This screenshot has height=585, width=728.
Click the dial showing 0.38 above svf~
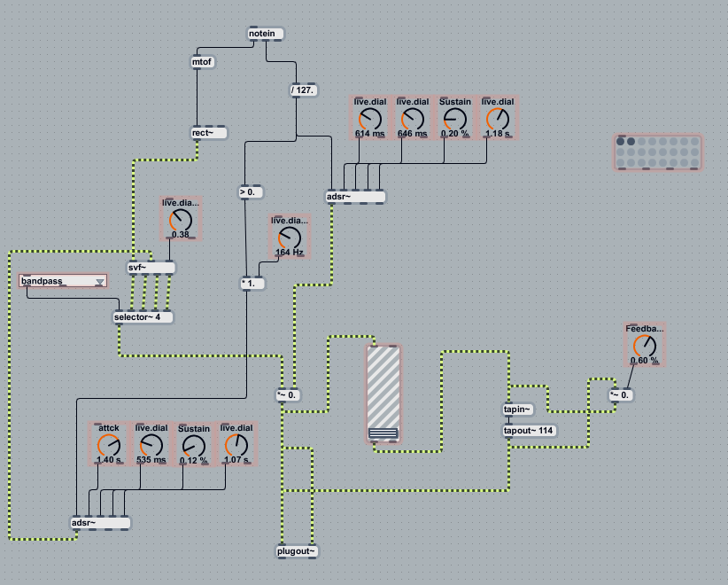tap(182, 220)
